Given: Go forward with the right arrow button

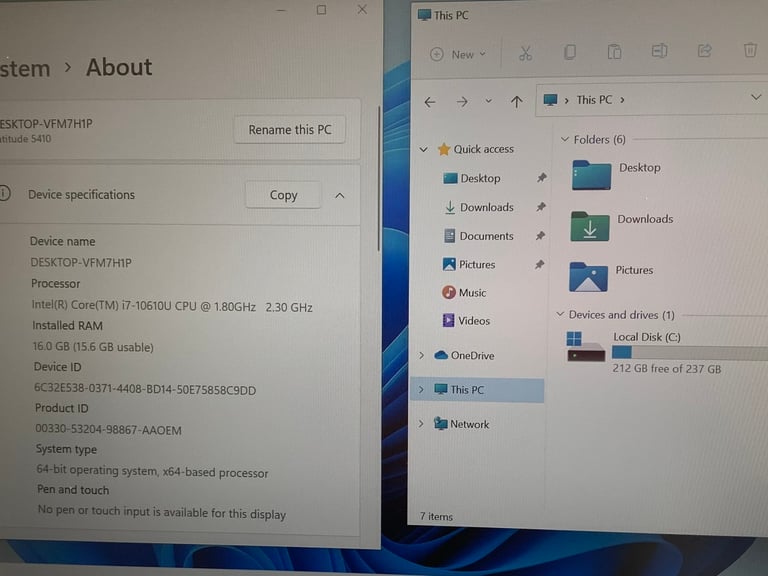Looking at the screenshot, I should (x=462, y=102).
